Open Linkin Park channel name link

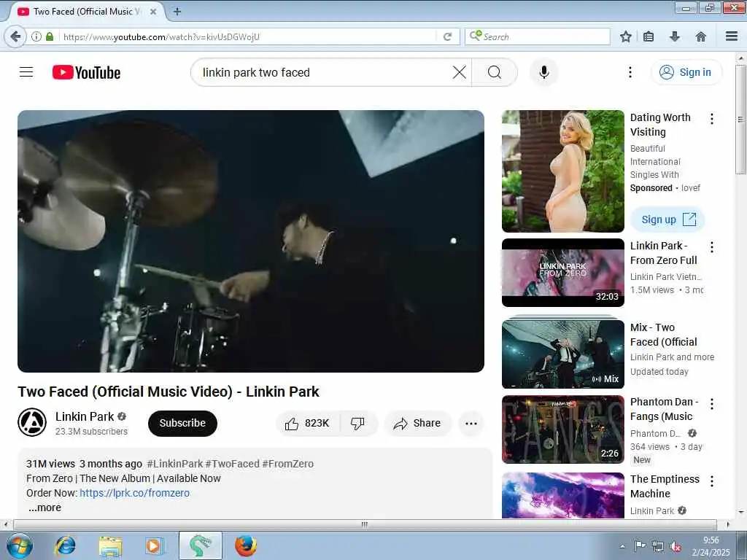point(85,416)
